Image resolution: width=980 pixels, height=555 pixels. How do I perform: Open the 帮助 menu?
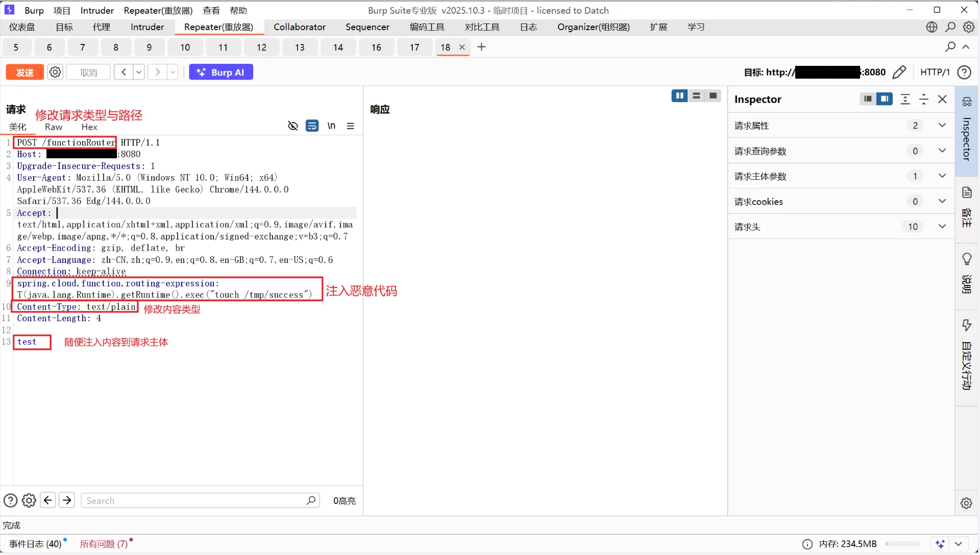[x=238, y=10]
